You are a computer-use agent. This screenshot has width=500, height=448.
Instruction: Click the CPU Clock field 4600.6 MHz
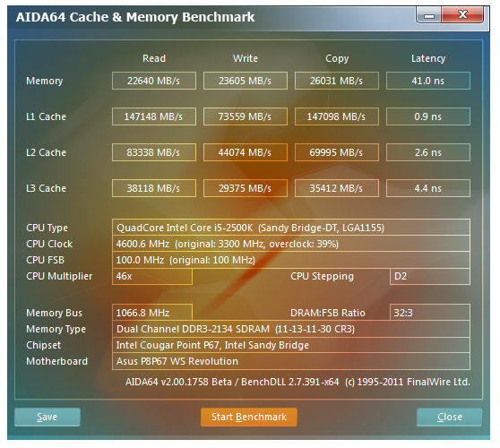pos(291,244)
